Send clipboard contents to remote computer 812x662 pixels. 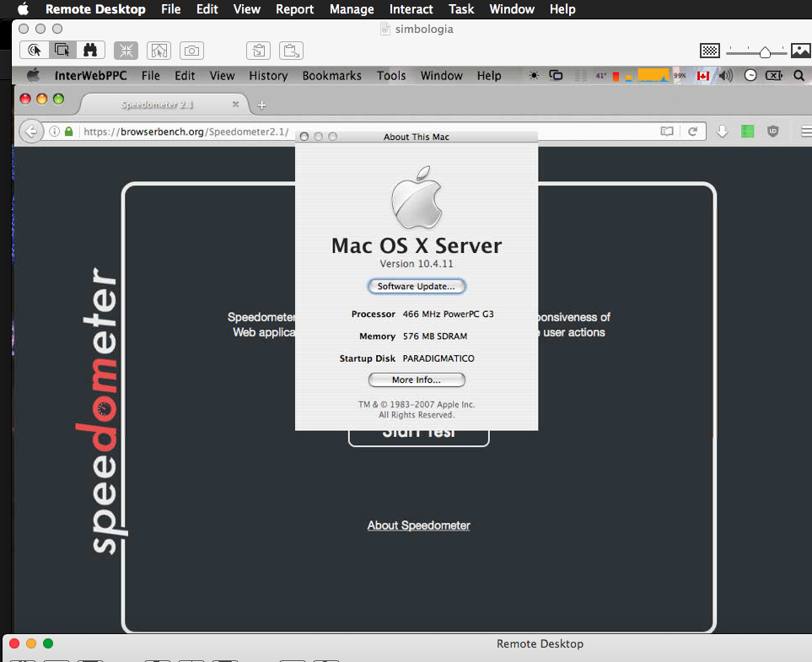click(291, 51)
